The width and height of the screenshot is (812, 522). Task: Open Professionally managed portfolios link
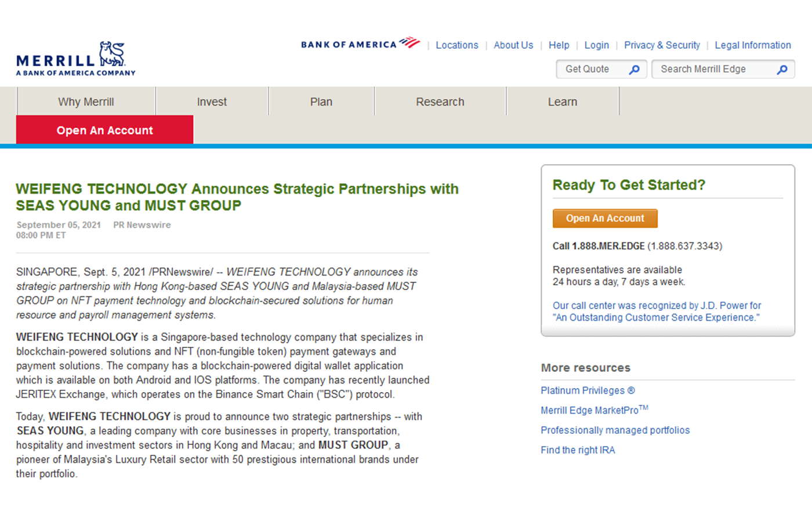click(615, 430)
